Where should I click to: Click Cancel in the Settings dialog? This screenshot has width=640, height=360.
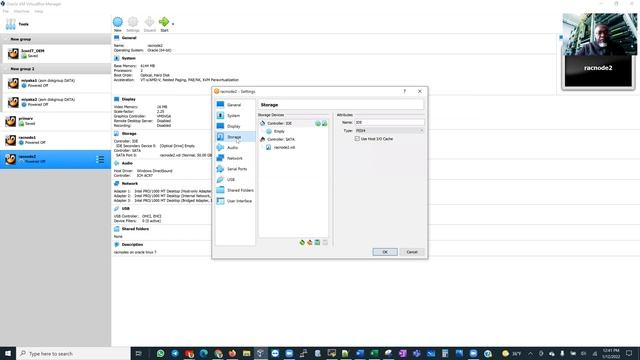click(x=412, y=252)
